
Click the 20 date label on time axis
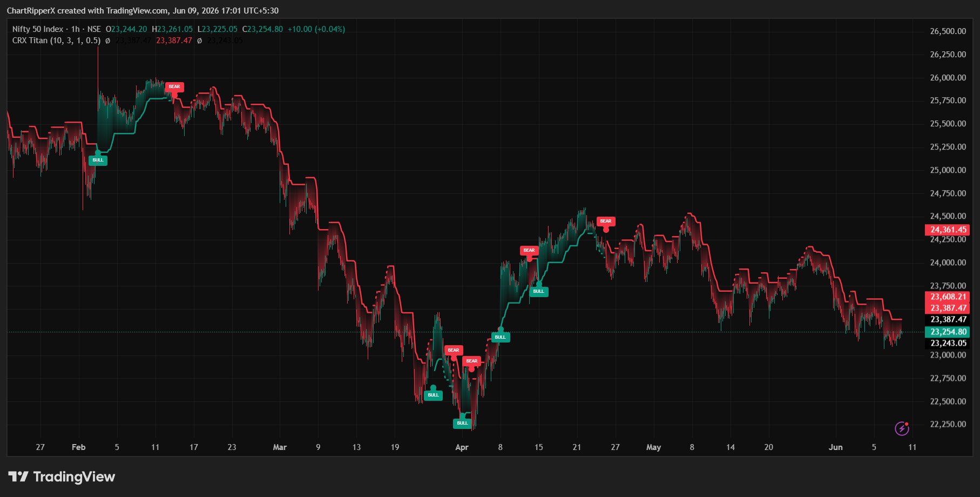click(769, 447)
